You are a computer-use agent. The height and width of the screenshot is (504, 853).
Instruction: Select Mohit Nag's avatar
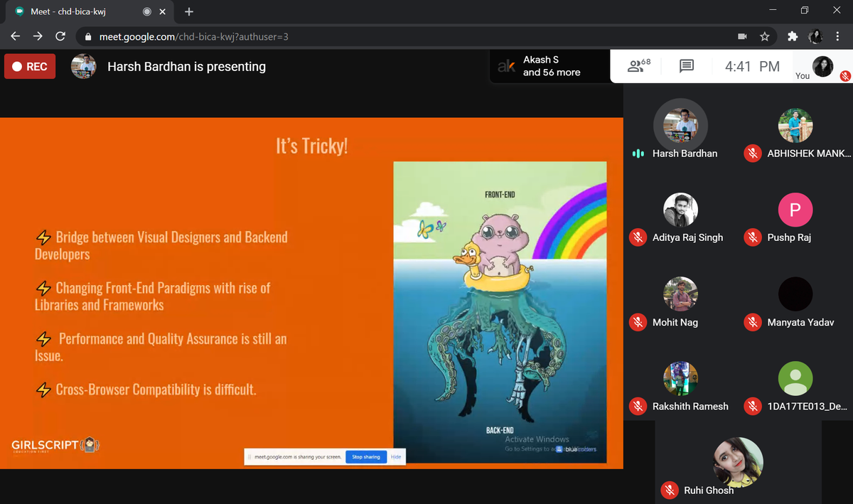point(680,294)
